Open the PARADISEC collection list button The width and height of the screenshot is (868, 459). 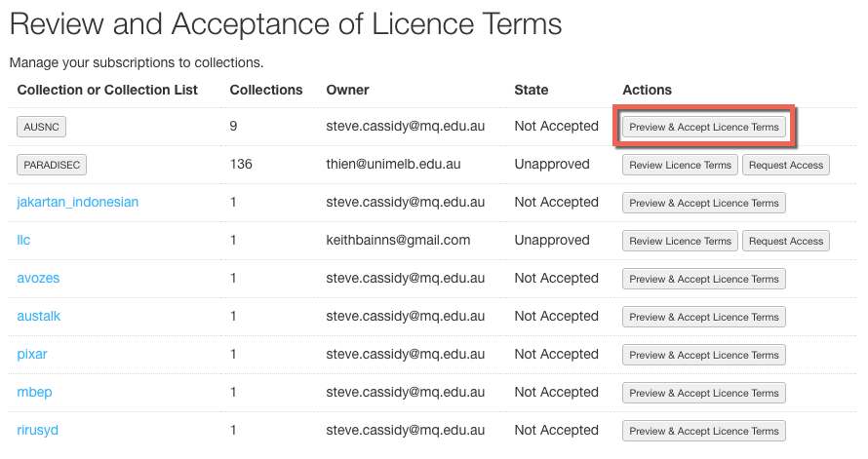(x=52, y=165)
